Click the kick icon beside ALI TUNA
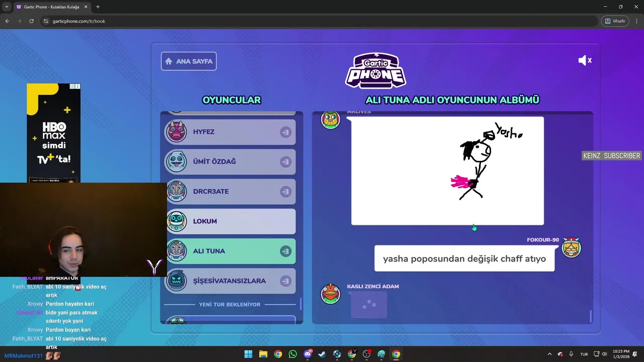Image resolution: width=644 pixels, height=362 pixels. click(285, 251)
